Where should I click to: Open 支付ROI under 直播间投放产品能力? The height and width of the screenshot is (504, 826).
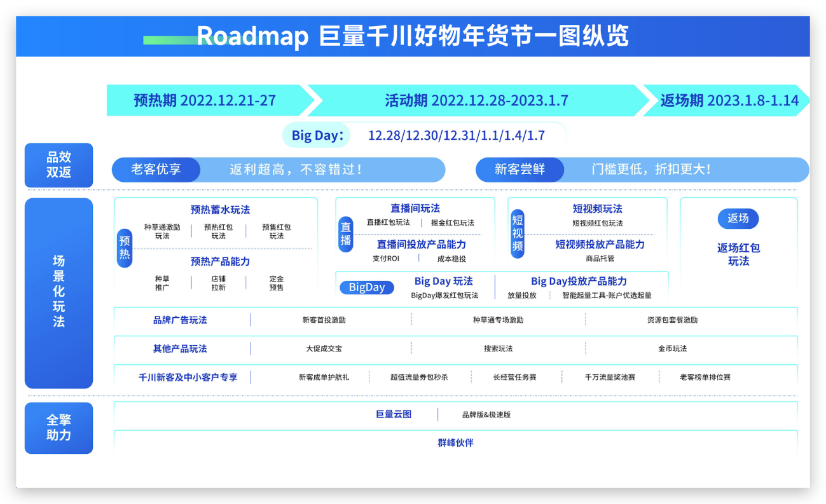click(x=386, y=259)
